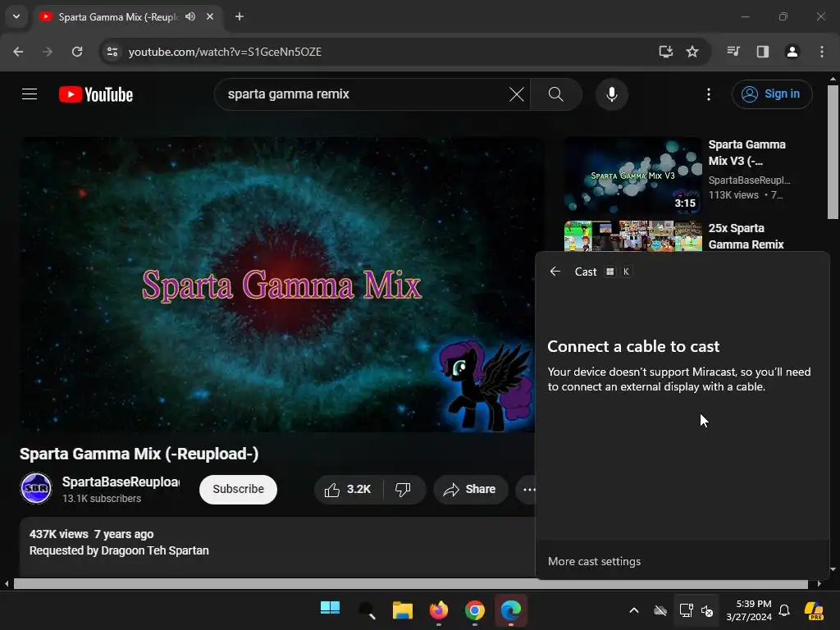Click the page vertical scrollbar thumb
840x630 pixels.
point(833,152)
